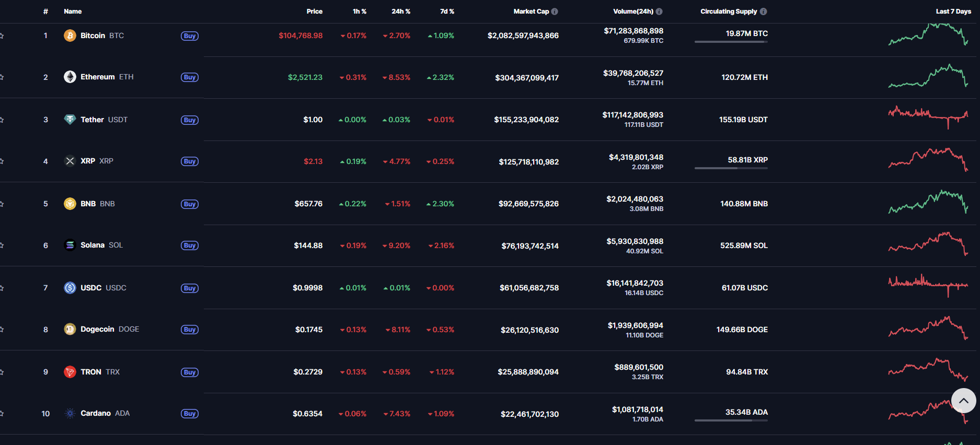Click the Tether coin logo icon
The image size is (980, 445).
point(70,120)
